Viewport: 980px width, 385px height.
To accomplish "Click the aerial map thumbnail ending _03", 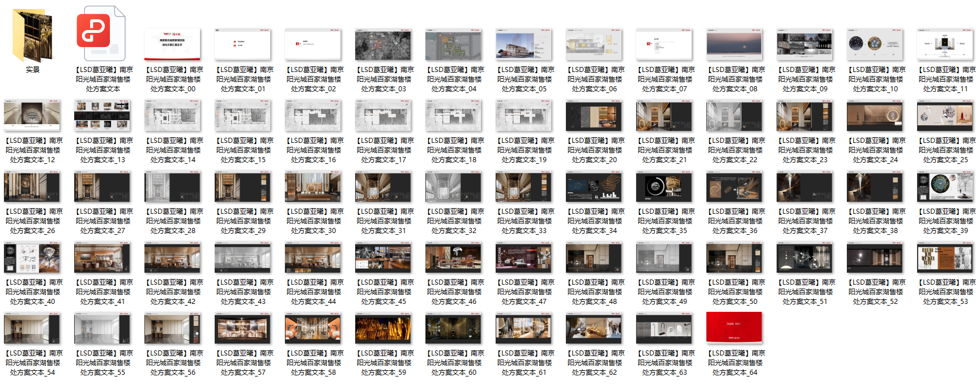I will click(x=383, y=45).
